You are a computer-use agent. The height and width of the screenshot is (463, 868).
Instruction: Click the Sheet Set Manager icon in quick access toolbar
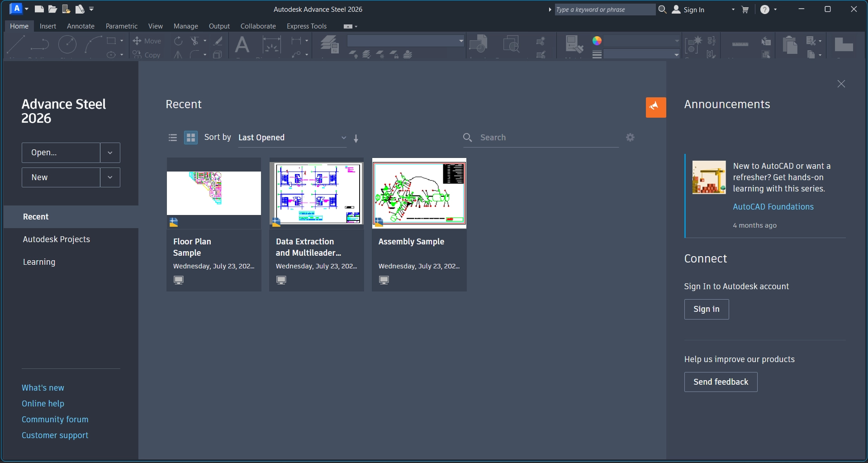(x=80, y=9)
